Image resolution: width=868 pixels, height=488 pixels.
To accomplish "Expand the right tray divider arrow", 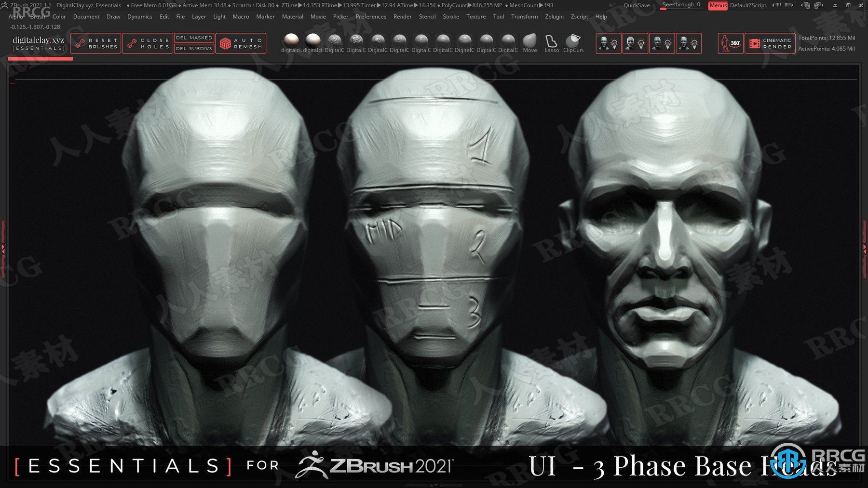I will click(865, 249).
